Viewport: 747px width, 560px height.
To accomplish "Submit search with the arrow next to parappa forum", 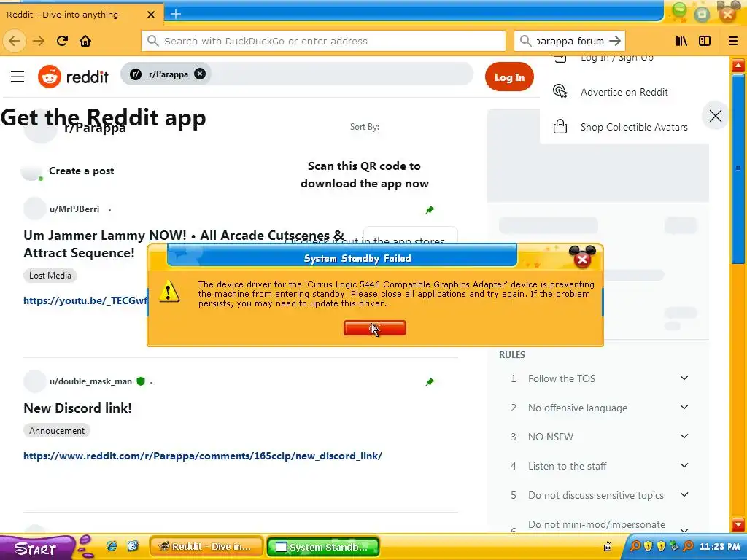I will (x=615, y=41).
